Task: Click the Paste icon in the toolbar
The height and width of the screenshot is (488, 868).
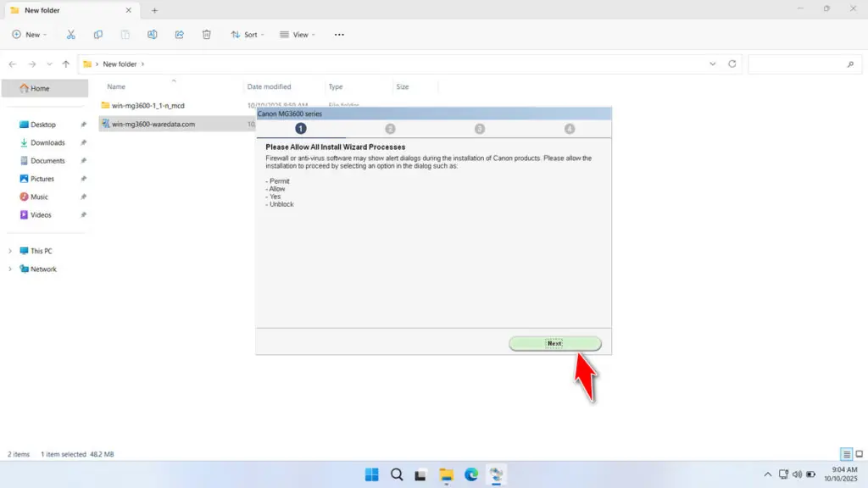Action: point(125,35)
